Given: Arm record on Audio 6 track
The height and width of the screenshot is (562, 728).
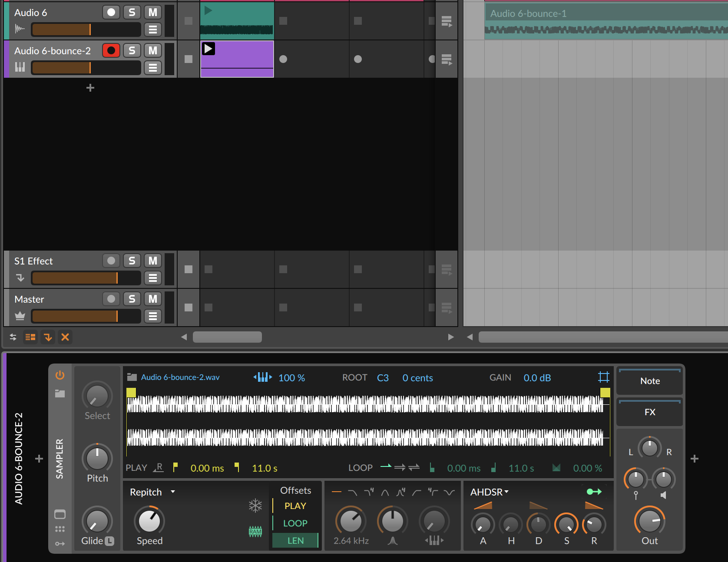Looking at the screenshot, I should (111, 12).
